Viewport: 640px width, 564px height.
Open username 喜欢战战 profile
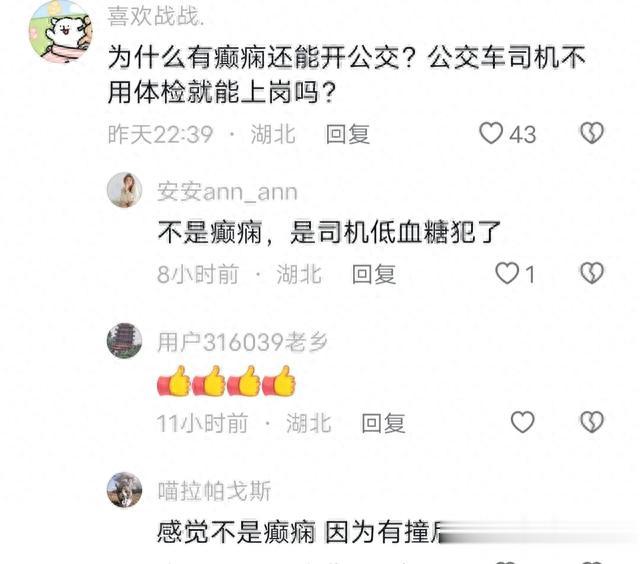[156, 16]
